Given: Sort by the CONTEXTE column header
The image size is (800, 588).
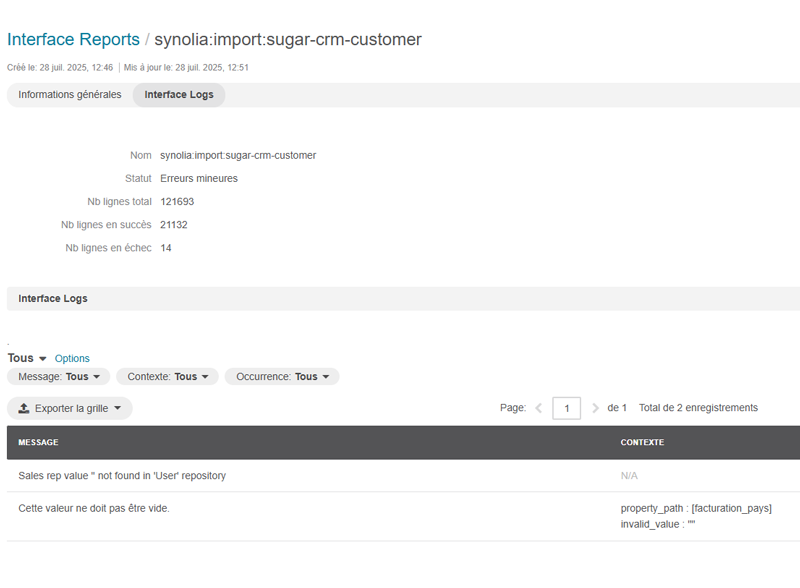Looking at the screenshot, I should click(x=642, y=442).
